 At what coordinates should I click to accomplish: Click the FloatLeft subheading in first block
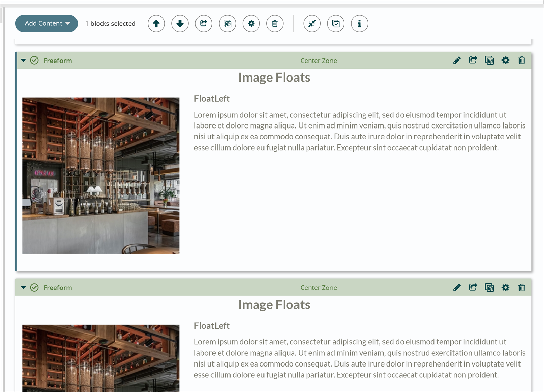[212, 99]
